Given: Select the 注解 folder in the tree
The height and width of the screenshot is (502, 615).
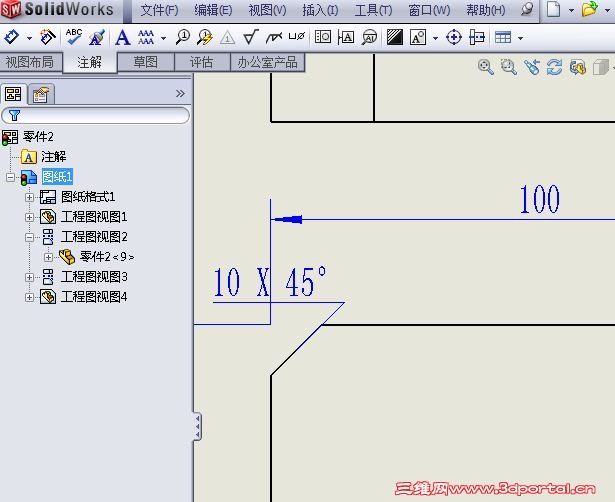Looking at the screenshot, I should point(54,156).
